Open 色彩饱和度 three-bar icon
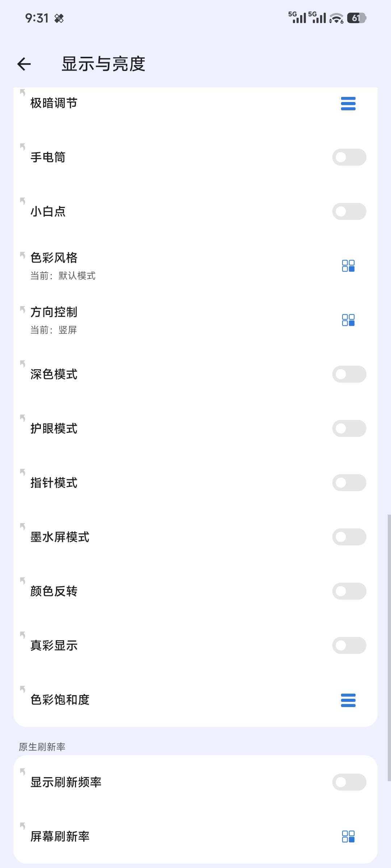The image size is (391, 868). 348,700
